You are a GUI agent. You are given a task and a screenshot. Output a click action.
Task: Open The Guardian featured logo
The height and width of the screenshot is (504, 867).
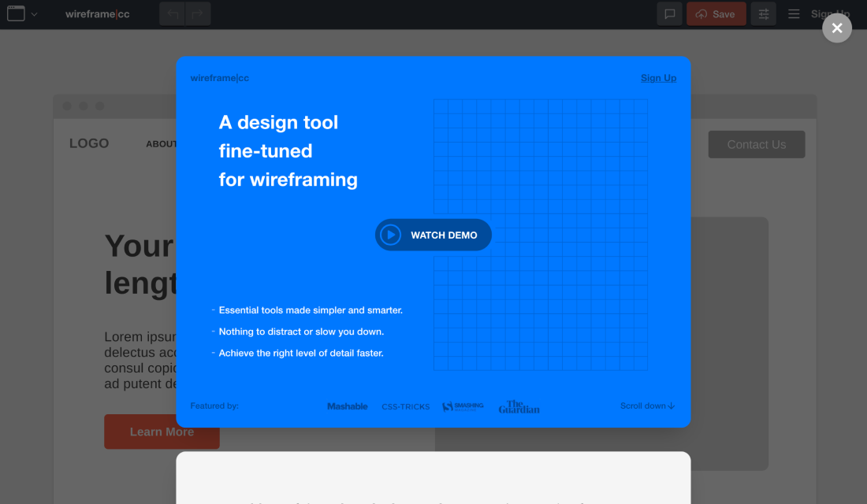[x=519, y=406]
